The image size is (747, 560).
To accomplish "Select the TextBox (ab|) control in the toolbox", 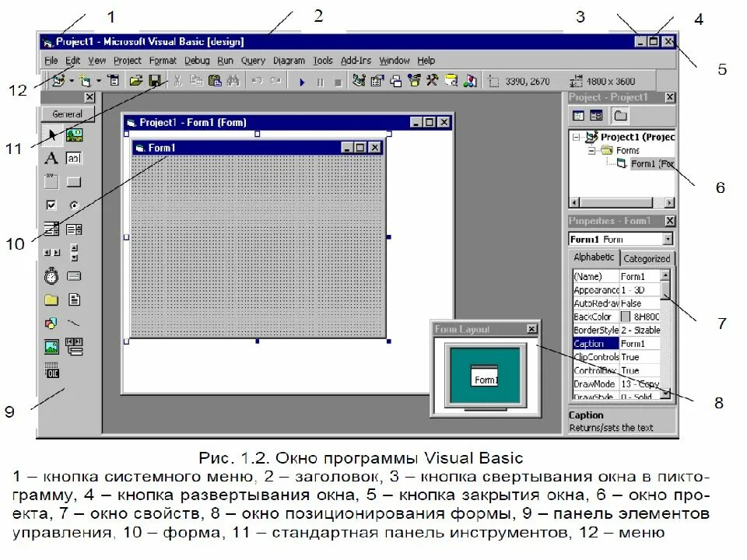I will click(x=74, y=158).
